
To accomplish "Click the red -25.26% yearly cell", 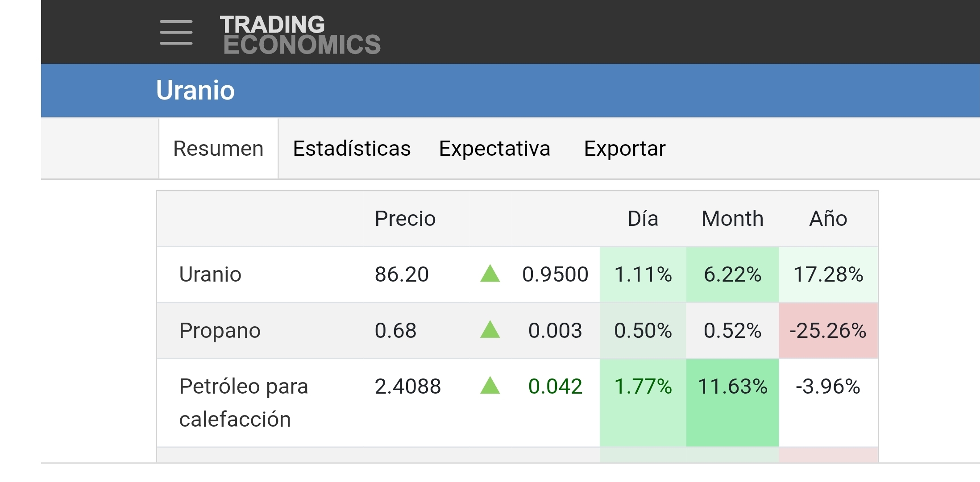I will [x=828, y=331].
